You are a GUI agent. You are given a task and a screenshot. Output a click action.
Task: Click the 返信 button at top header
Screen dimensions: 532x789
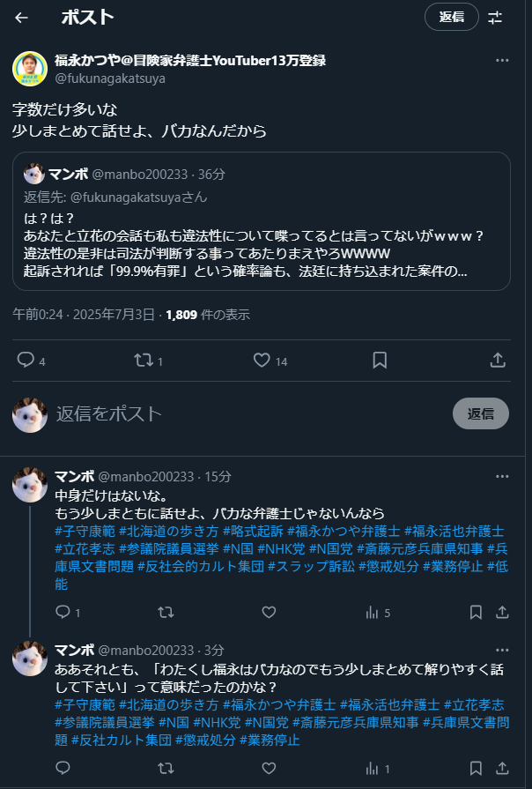[452, 17]
